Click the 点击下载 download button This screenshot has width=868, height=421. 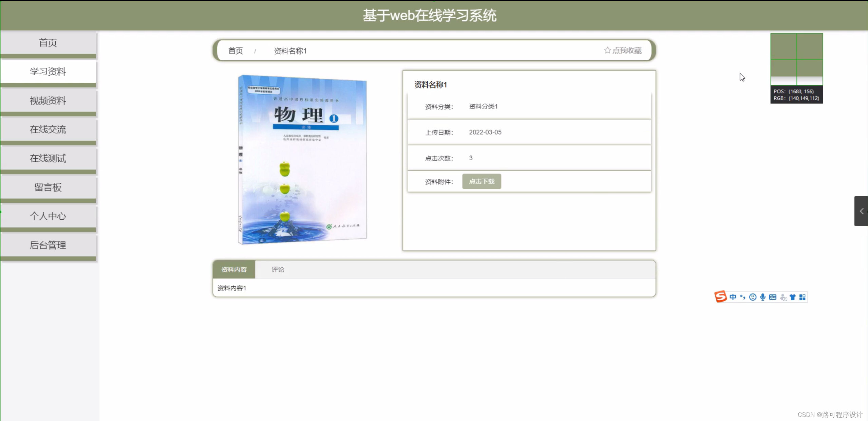(x=481, y=181)
